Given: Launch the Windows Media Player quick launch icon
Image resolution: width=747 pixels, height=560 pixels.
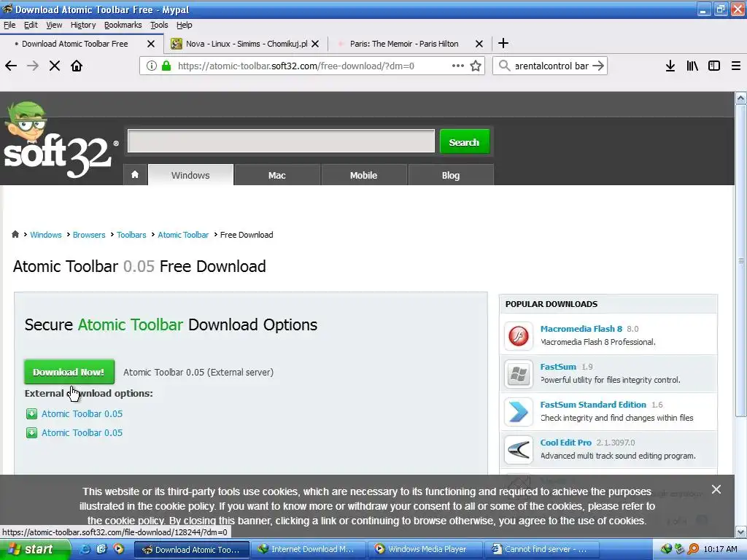Looking at the screenshot, I should (x=119, y=549).
